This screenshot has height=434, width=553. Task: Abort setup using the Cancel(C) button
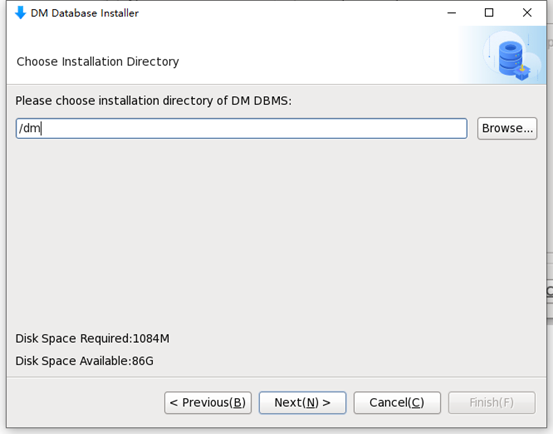[x=397, y=403]
